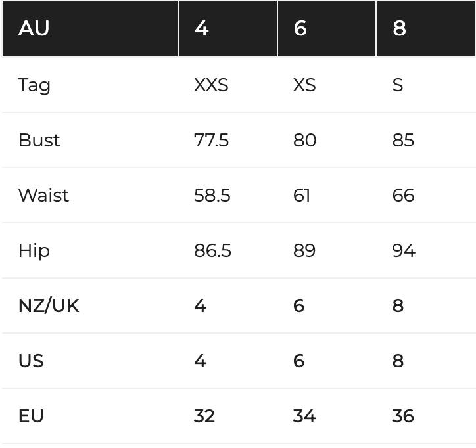Click the US row label
The height and width of the screenshot is (448, 476).
(31, 361)
